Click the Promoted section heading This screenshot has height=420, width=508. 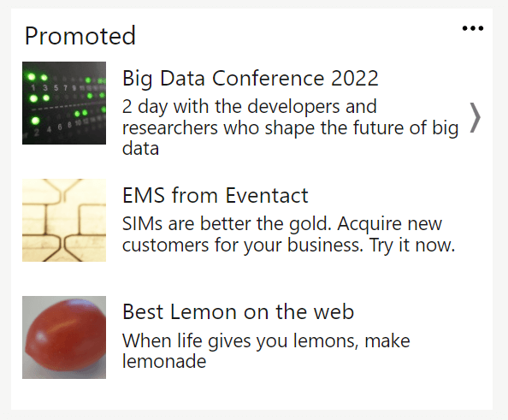(x=80, y=36)
